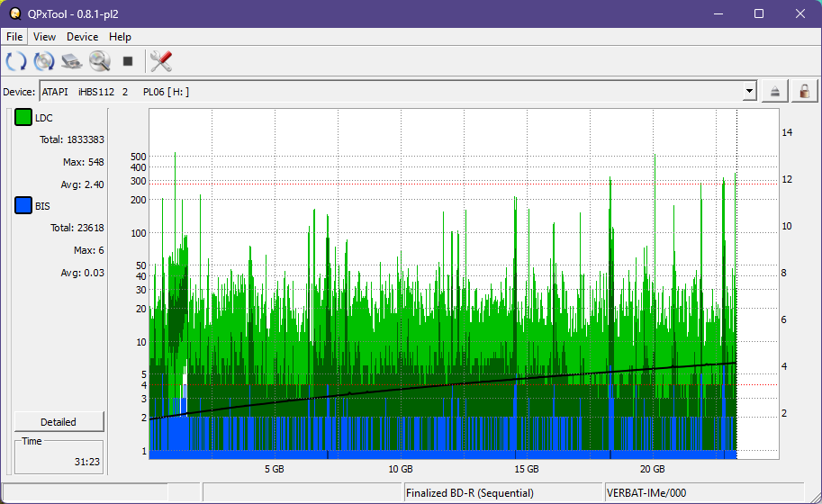Viewport: 822px width, 504px height.
Task: Click the 5 GB axis label
Action: [275, 470]
